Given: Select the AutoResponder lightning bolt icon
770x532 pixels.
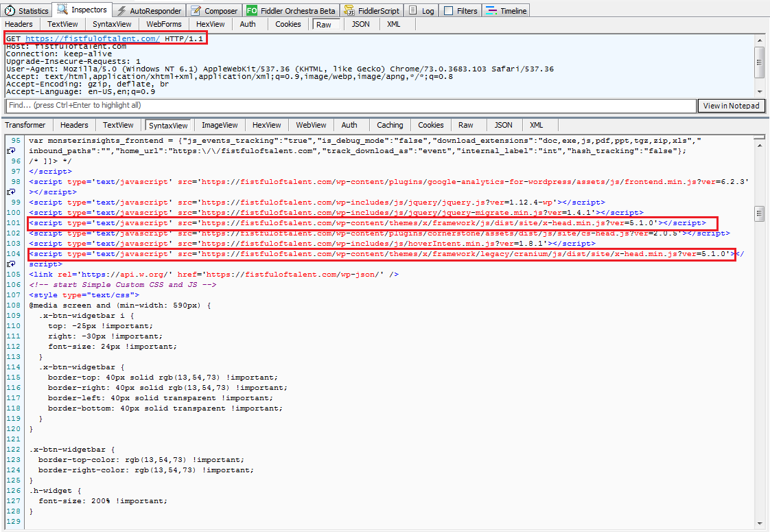Looking at the screenshot, I should pyautogui.click(x=121, y=11).
